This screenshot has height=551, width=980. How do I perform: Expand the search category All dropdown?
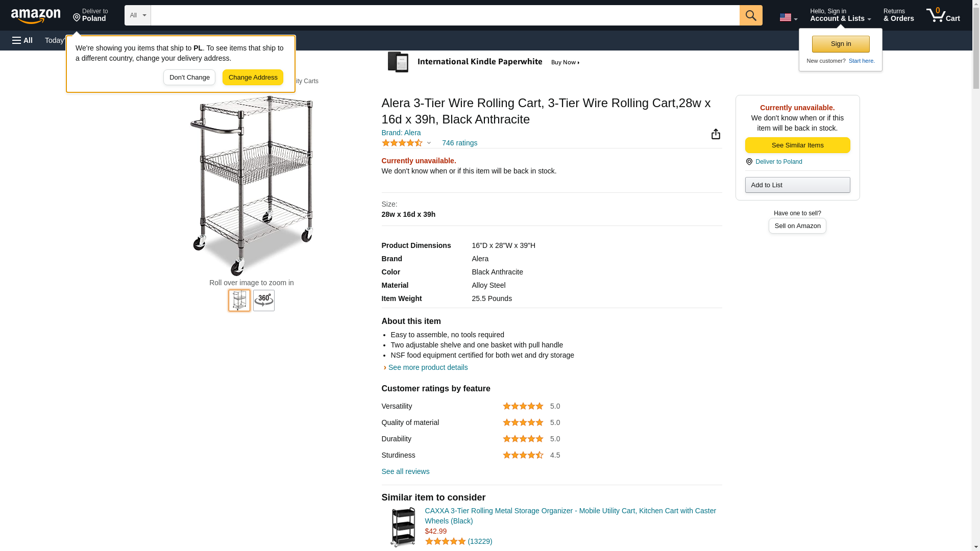click(137, 15)
